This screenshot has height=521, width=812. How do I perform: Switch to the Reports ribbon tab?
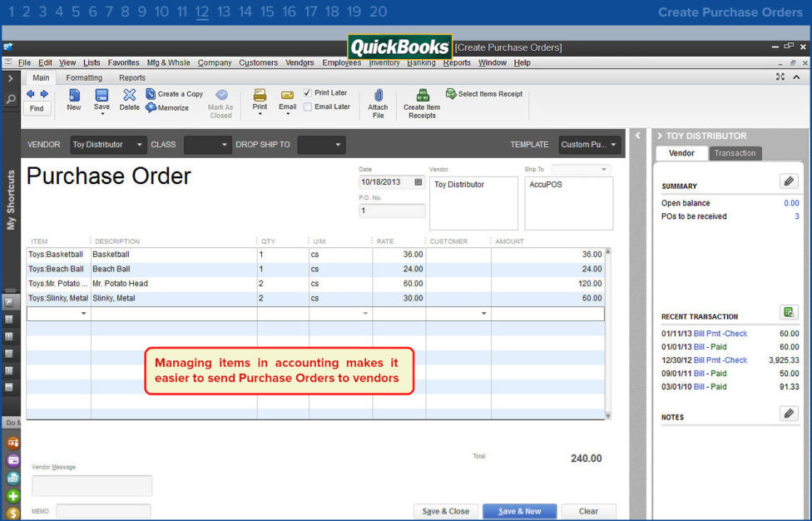pos(132,77)
